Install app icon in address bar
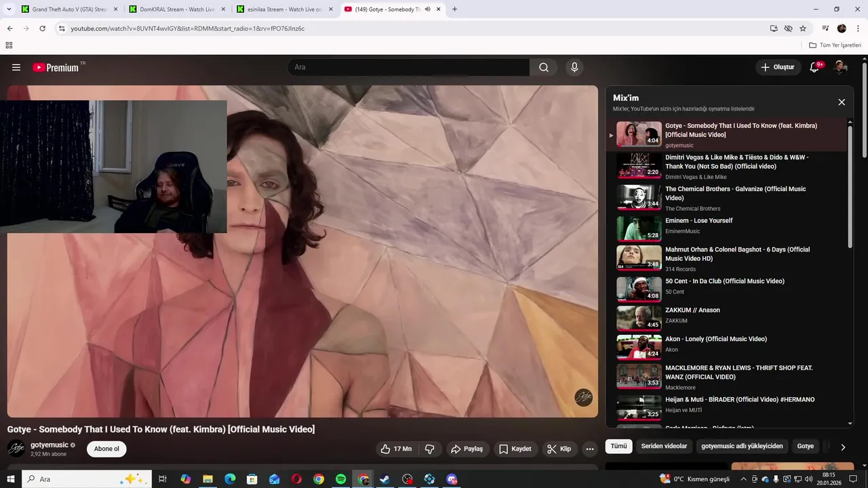Viewport: 868px width, 488px height. [x=774, y=28]
